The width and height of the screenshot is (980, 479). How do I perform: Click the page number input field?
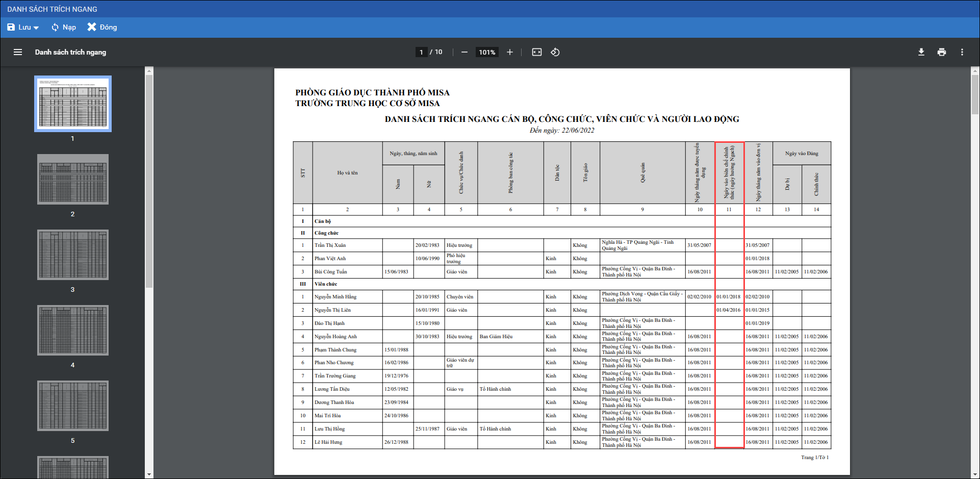click(x=421, y=52)
